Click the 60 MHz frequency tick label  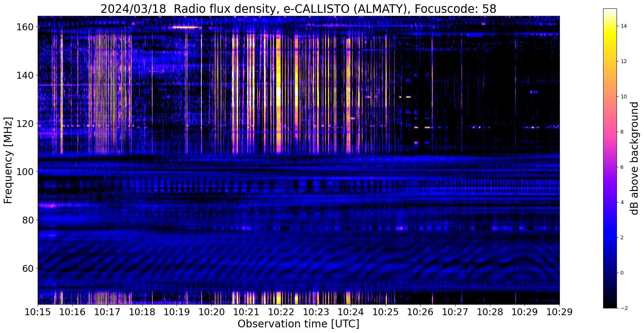click(28, 268)
